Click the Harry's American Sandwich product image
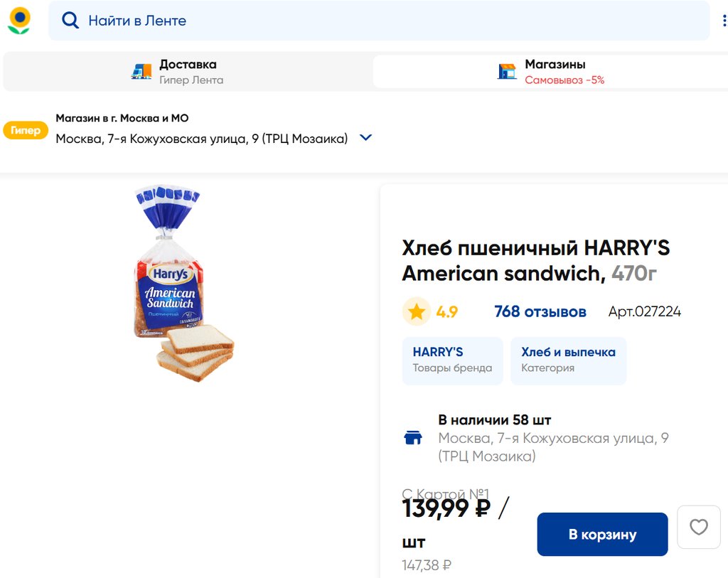Screen dimensions: 728x578 click(182, 283)
